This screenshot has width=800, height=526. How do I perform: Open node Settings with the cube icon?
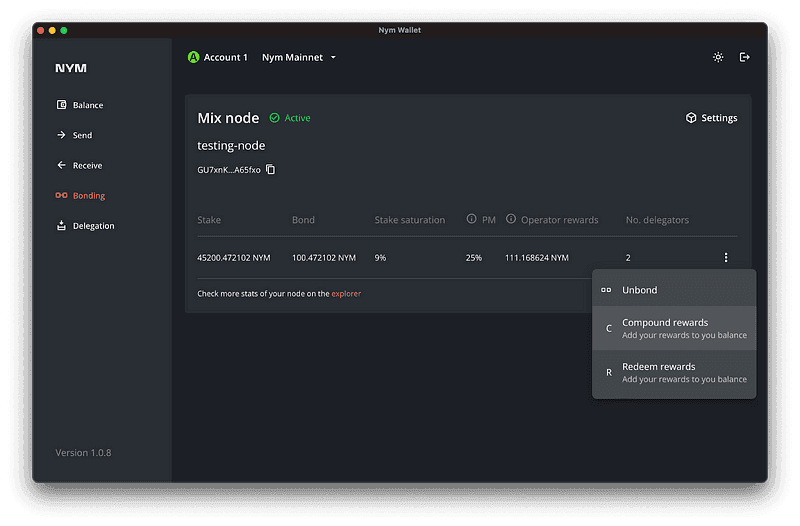(x=711, y=118)
